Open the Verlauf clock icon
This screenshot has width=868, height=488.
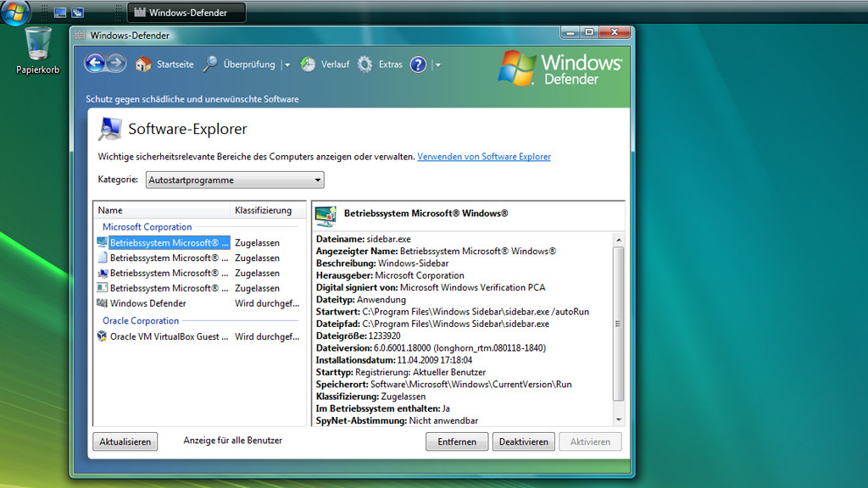pos(308,64)
